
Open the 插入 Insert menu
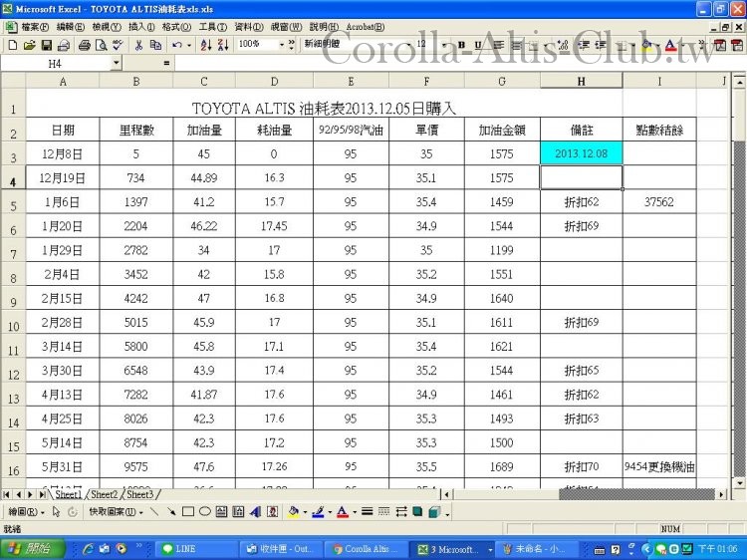tap(141, 27)
